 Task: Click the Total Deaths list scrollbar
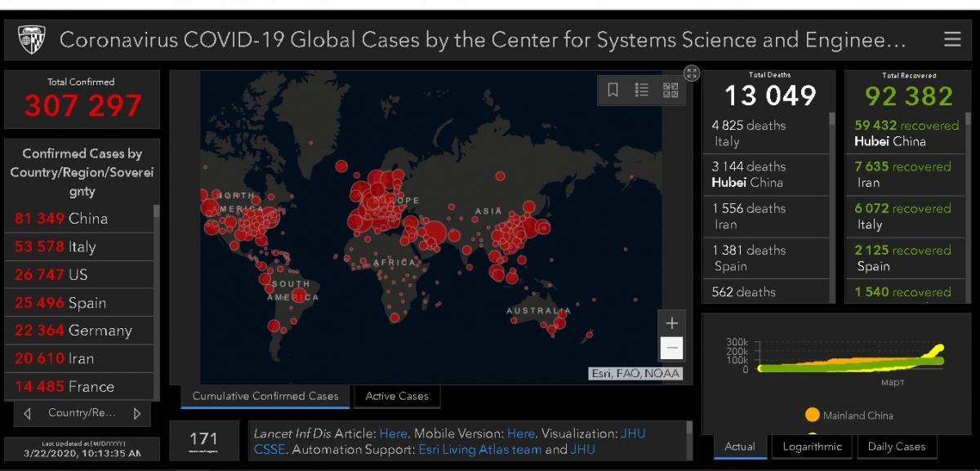coord(832,204)
